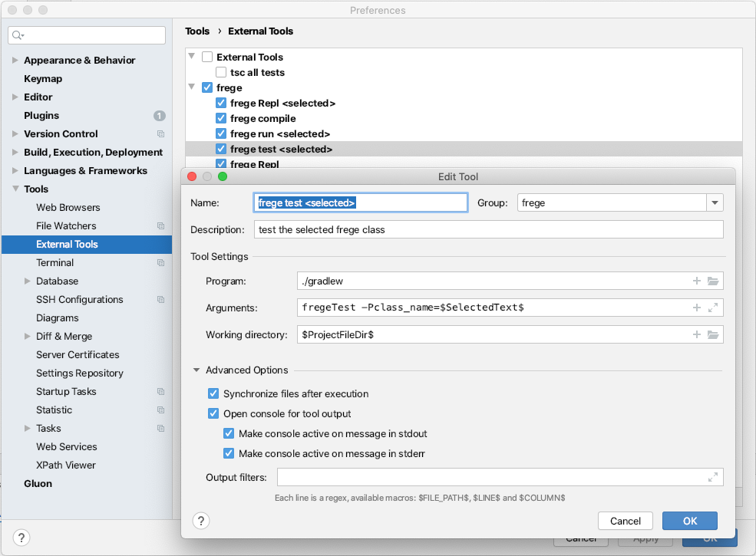Click the help question mark in Edit Tool dialog

201,521
